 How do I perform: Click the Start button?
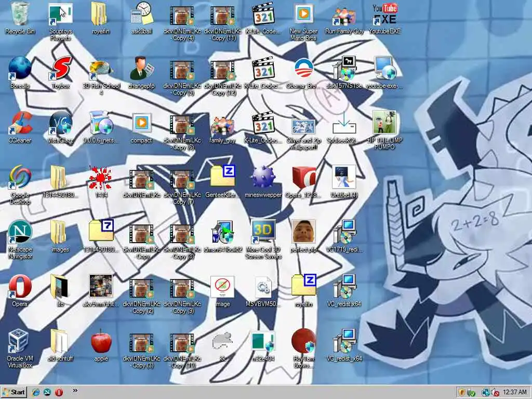pyautogui.click(x=14, y=392)
